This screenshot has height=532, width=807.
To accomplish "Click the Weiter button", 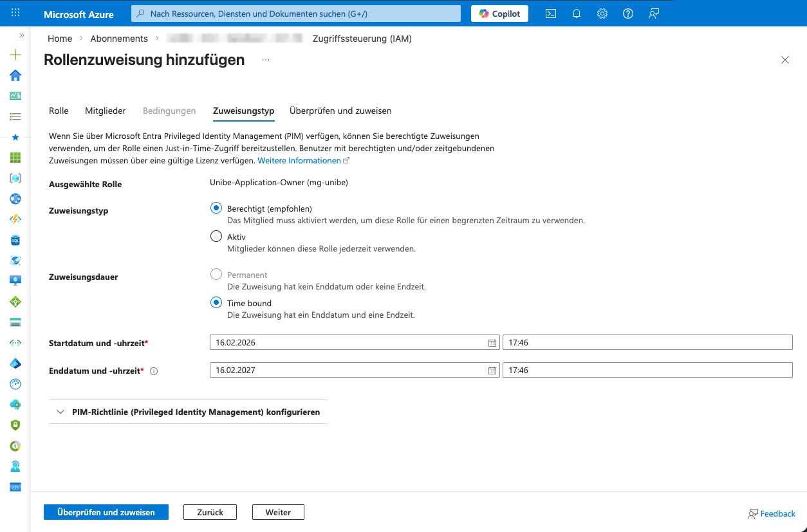I will coord(278,512).
